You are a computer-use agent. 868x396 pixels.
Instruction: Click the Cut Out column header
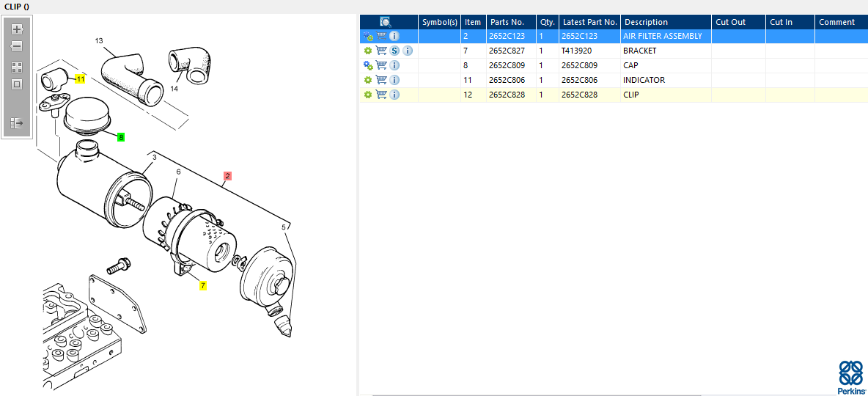click(x=738, y=22)
